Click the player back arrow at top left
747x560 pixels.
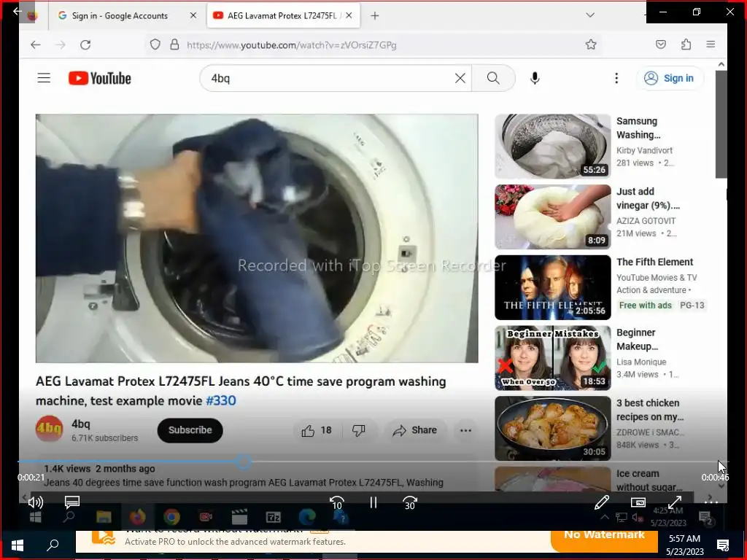tap(18, 10)
